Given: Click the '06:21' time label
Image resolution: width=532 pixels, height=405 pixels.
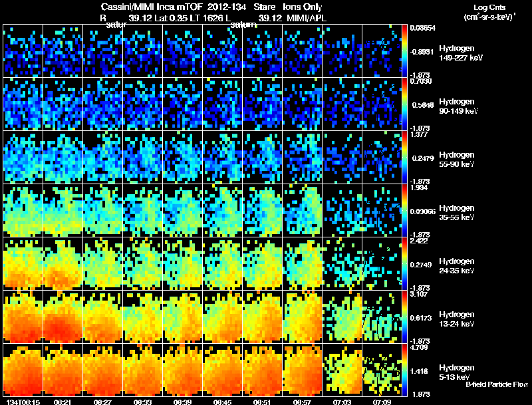Looking at the screenshot, I should click(x=63, y=402).
